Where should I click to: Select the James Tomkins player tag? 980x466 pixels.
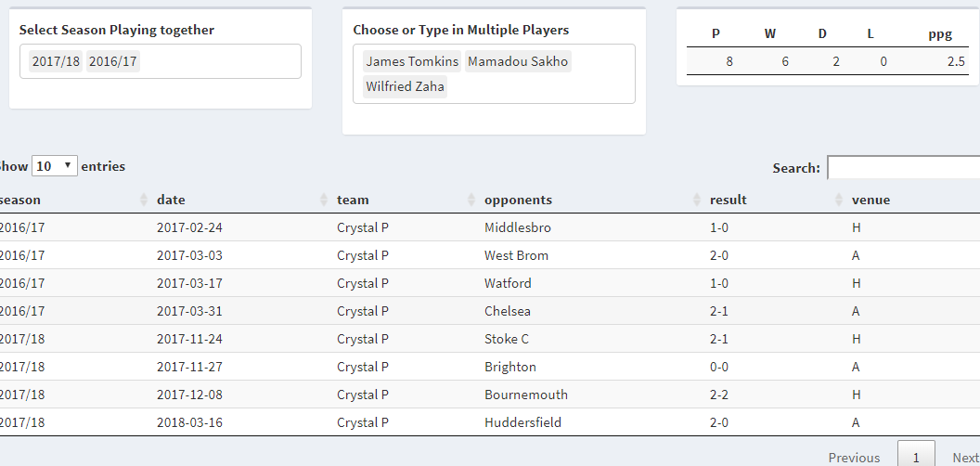(x=412, y=62)
